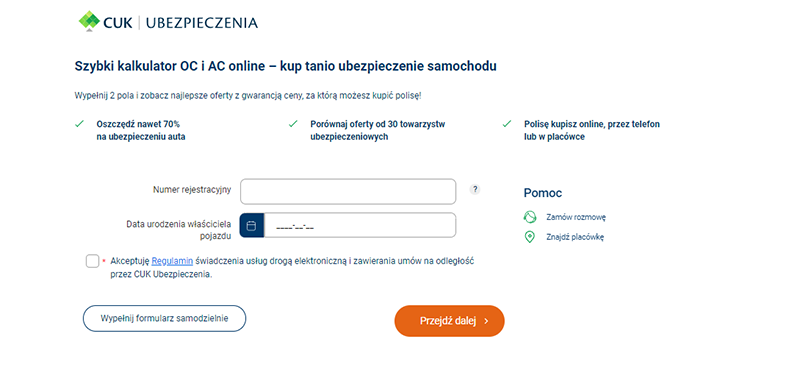Open the Regulamin link

[172, 261]
